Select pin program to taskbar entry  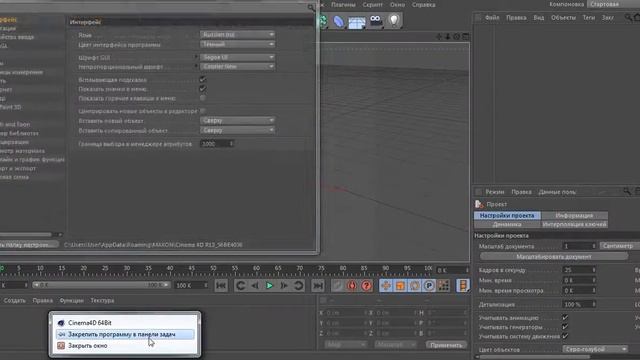pos(124,334)
